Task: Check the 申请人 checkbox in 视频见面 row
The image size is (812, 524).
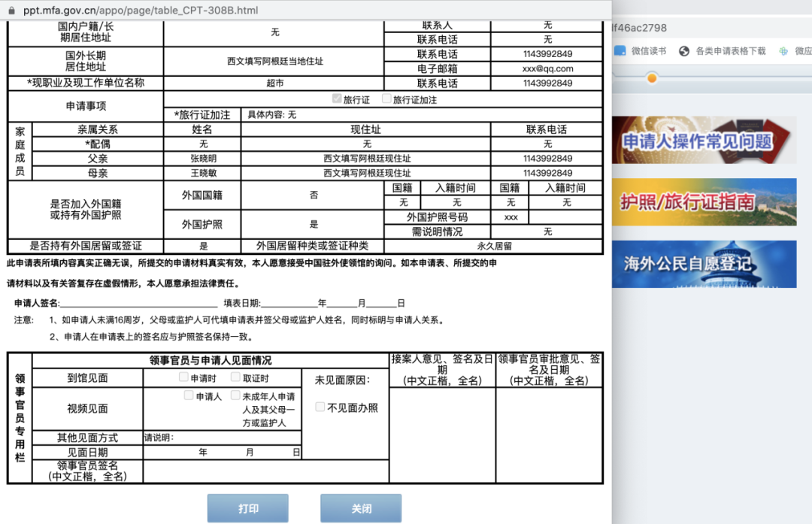Action: (188, 395)
